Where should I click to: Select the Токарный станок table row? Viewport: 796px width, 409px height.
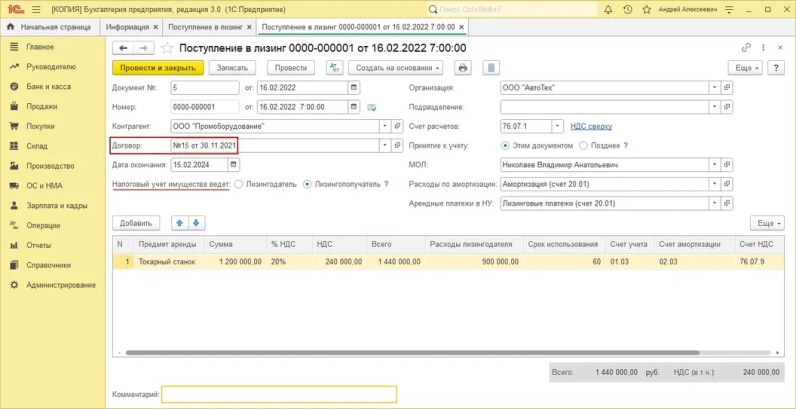[x=166, y=261]
